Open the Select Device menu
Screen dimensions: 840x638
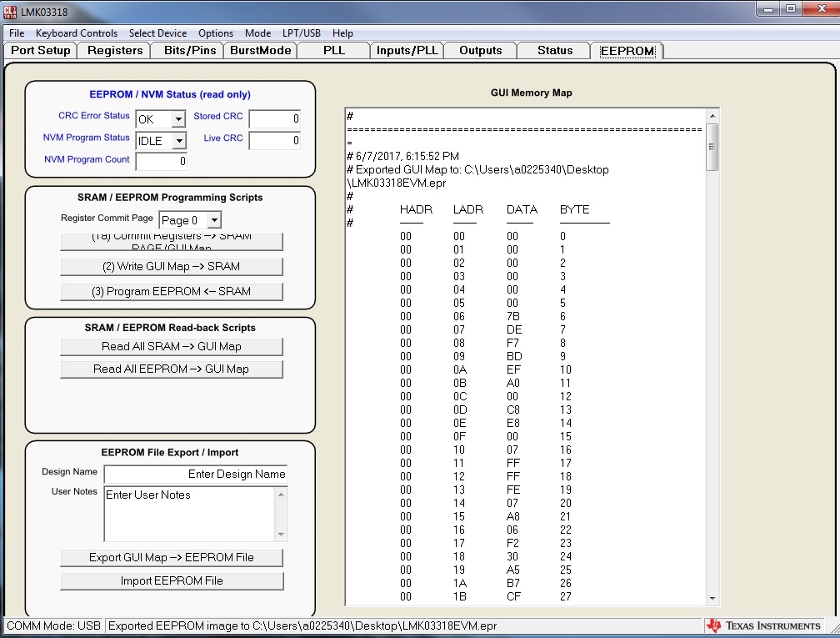(158, 33)
